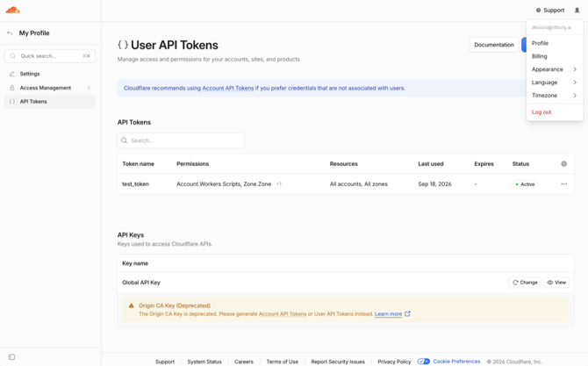The width and height of the screenshot is (588, 366).
Task: Go back using My Profile arrow
Action: point(10,33)
